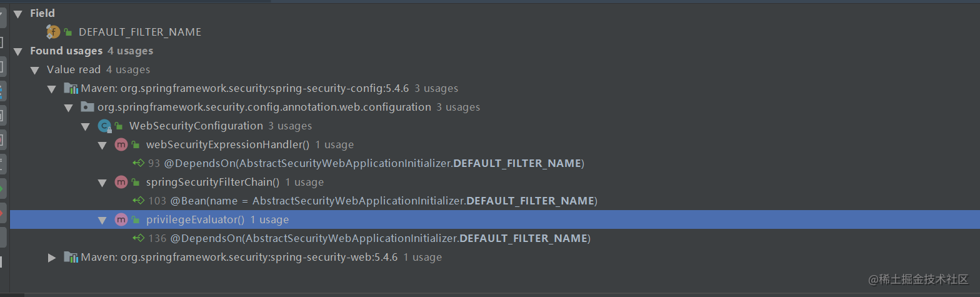The height and width of the screenshot is (297, 980).
Task: Collapse the Field section
Action: [17, 13]
